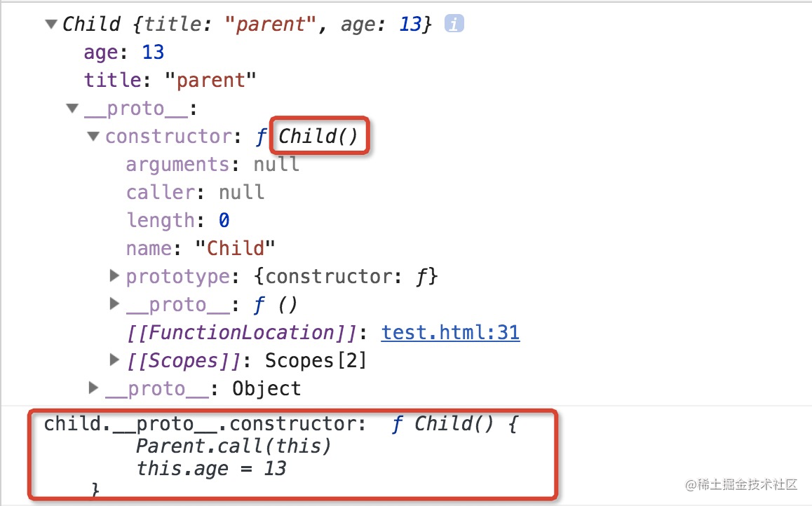The height and width of the screenshot is (506, 812).
Task: Collapse the top-level Child object arrow
Action: coord(50,24)
